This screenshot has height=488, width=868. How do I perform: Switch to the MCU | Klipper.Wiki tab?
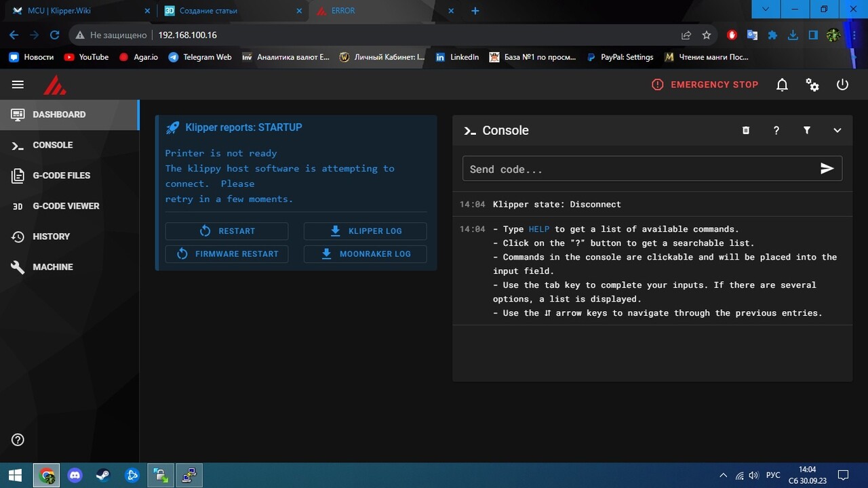point(79,11)
